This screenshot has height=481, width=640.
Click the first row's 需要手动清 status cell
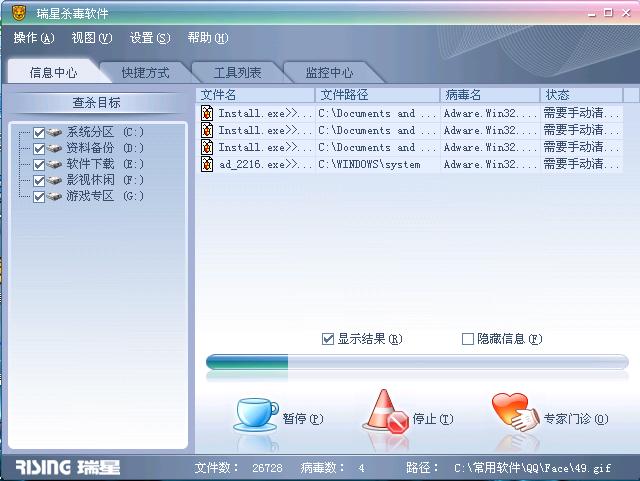click(x=581, y=113)
